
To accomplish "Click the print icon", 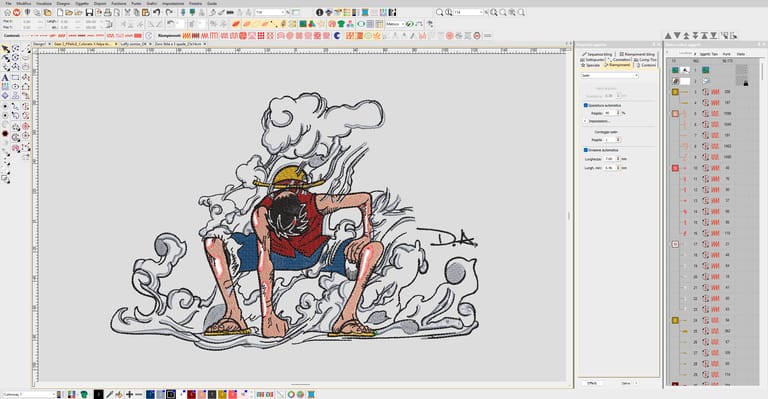I will 108,12.
